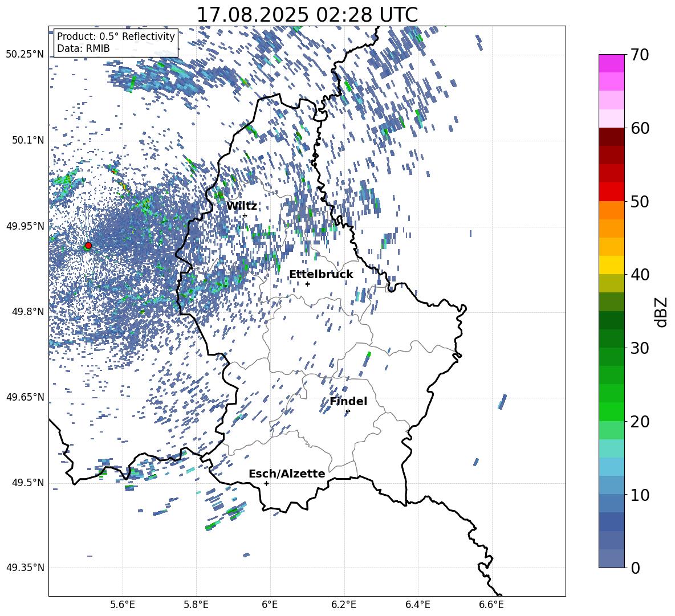Viewport: 675px width, 616px height.
Task: Click the 'Product: 0.5° Reflectivity' text
Action: 116,36
